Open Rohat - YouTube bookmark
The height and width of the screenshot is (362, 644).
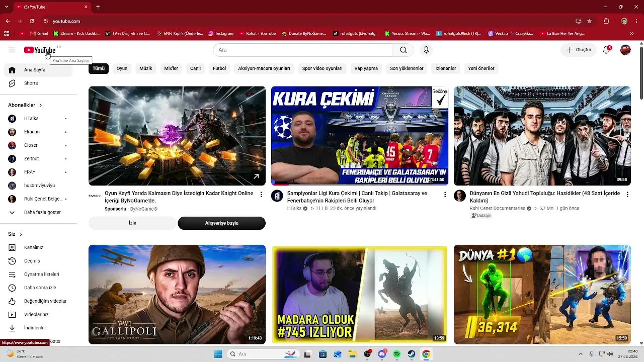click(257, 34)
